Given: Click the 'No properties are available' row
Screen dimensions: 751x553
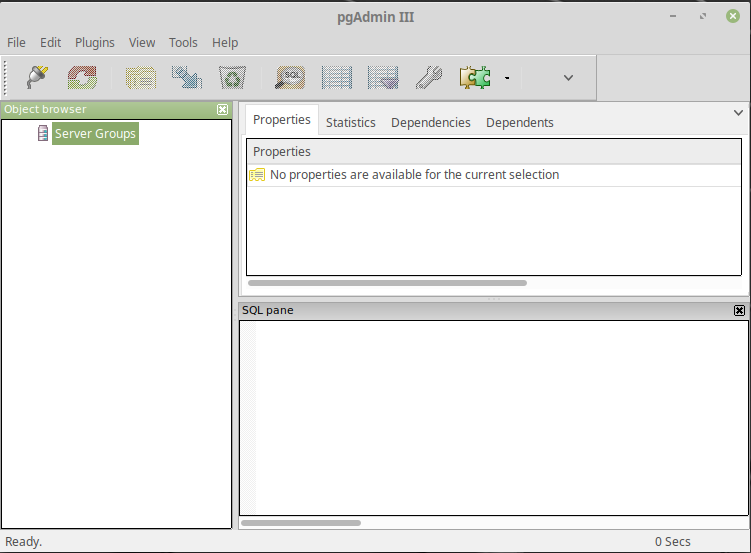Looking at the screenshot, I should point(494,175).
